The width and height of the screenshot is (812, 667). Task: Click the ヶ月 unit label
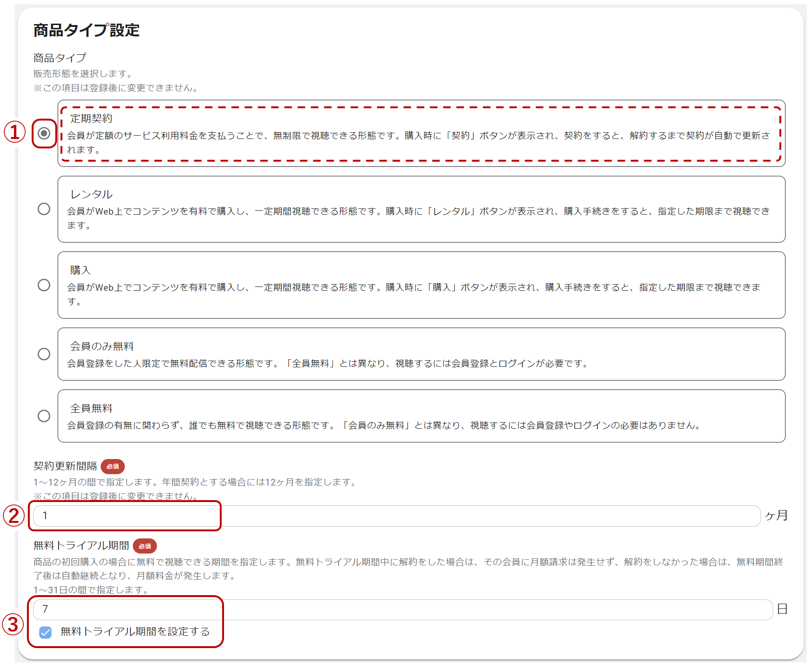776,516
